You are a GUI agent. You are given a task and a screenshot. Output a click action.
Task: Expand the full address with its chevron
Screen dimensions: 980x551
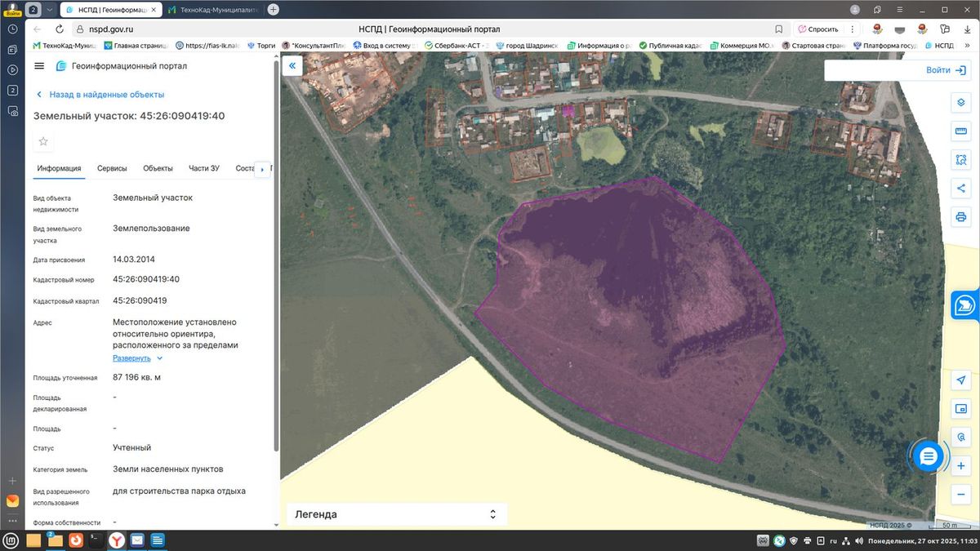click(x=159, y=358)
